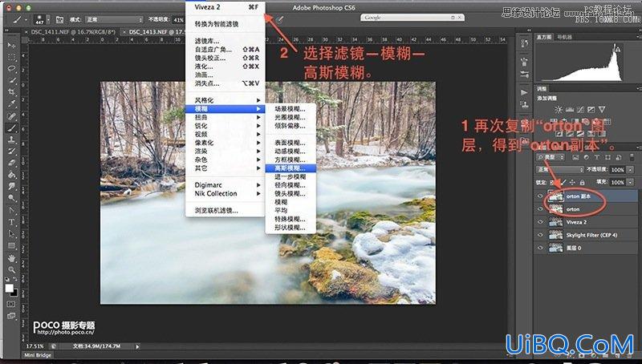Open the brush preset picker dropdown
Screen dimensions: 642x364
[48, 19]
